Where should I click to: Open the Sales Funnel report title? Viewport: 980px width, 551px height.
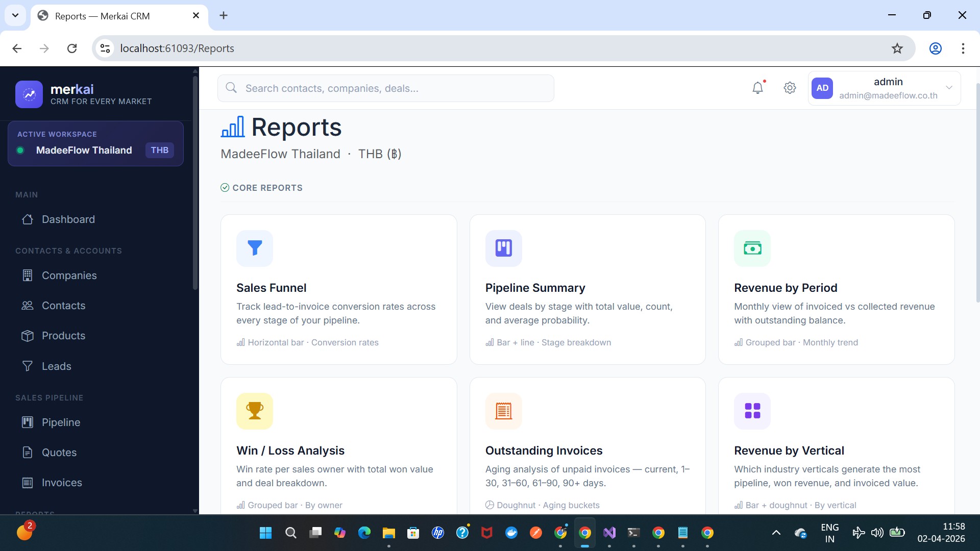(271, 288)
